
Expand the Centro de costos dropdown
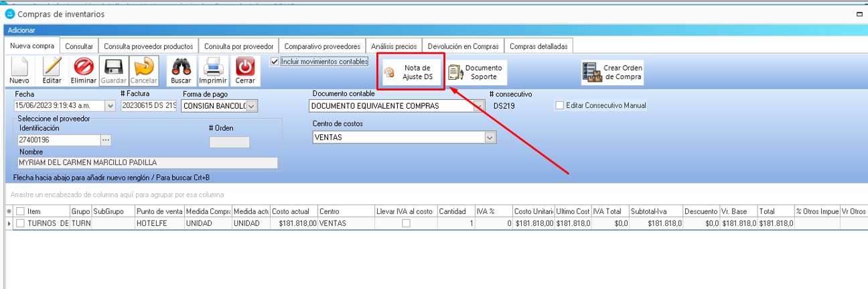tap(490, 137)
